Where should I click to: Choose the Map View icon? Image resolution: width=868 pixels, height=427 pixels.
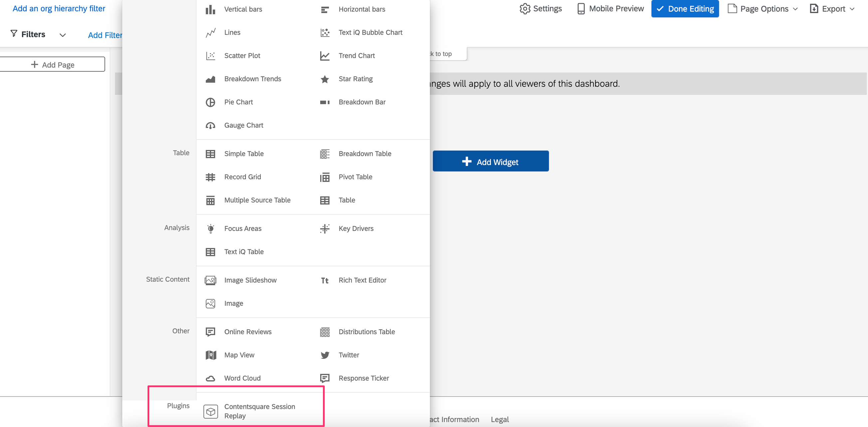[210, 355]
